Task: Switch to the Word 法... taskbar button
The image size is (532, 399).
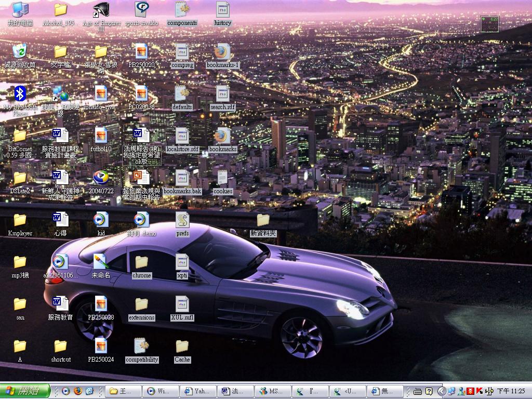Action: pos(235,391)
